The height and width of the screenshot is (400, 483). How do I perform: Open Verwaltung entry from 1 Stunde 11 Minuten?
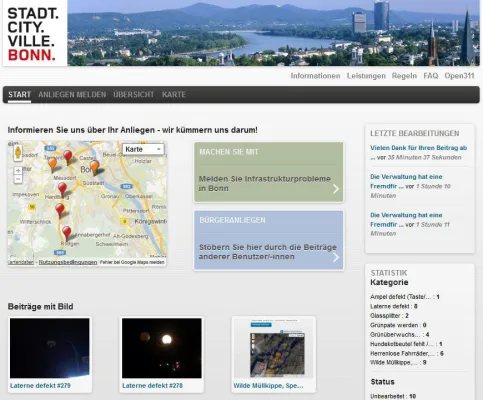point(406,220)
